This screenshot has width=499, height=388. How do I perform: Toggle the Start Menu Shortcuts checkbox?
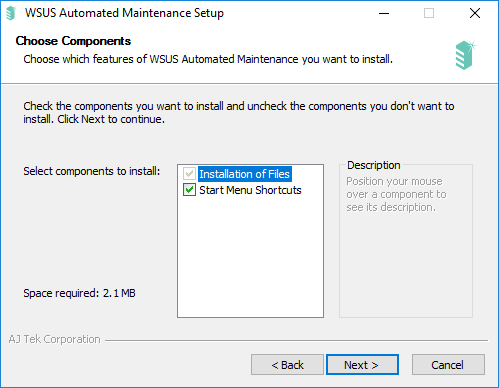[x=189, y=190]
